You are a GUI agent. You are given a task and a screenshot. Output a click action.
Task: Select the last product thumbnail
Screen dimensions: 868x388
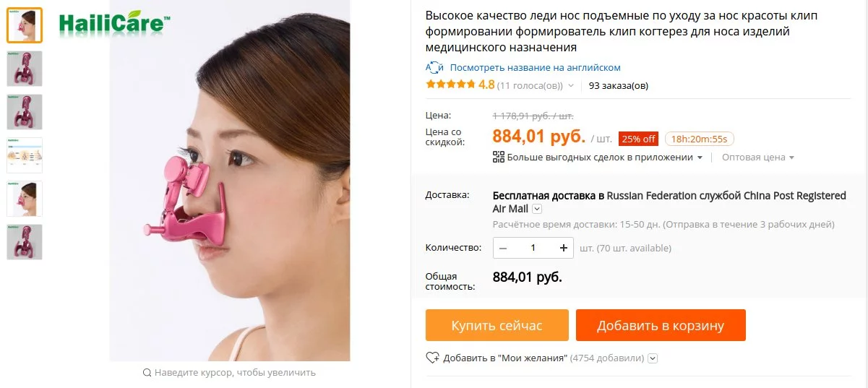click(25, 242)
